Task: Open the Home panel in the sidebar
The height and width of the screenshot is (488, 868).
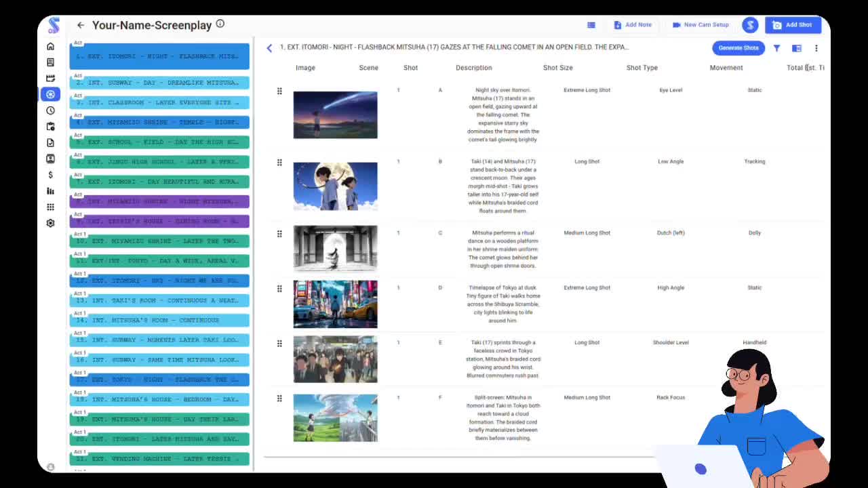Action: [x=50, y=46]
